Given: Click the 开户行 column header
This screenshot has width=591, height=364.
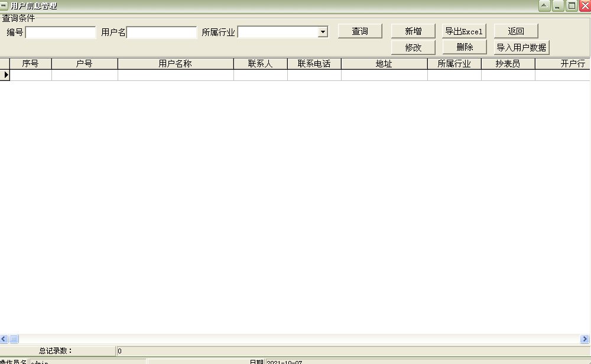Looking at the screenshot, I should tap(563, 64).
